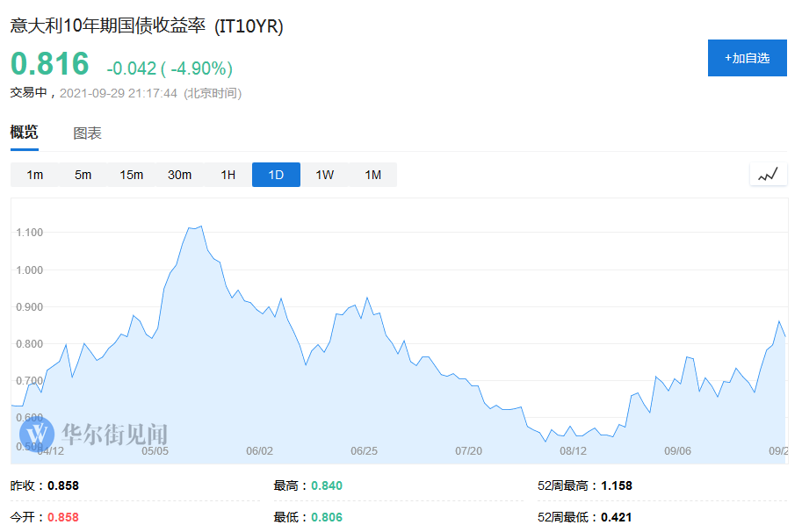Click the chart's highest peak above 1.100
Screen dimensions: 802x532
pos(201,226)
